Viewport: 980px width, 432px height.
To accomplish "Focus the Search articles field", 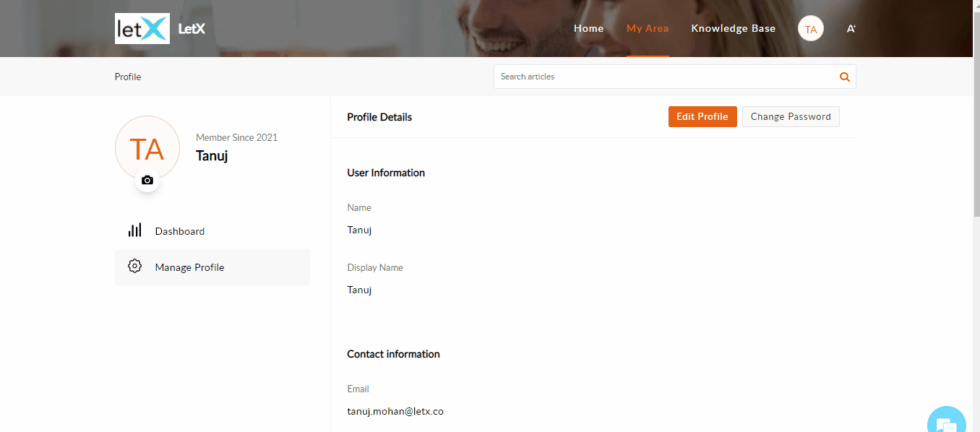I will pyautogui.click(x=665, y=77).
